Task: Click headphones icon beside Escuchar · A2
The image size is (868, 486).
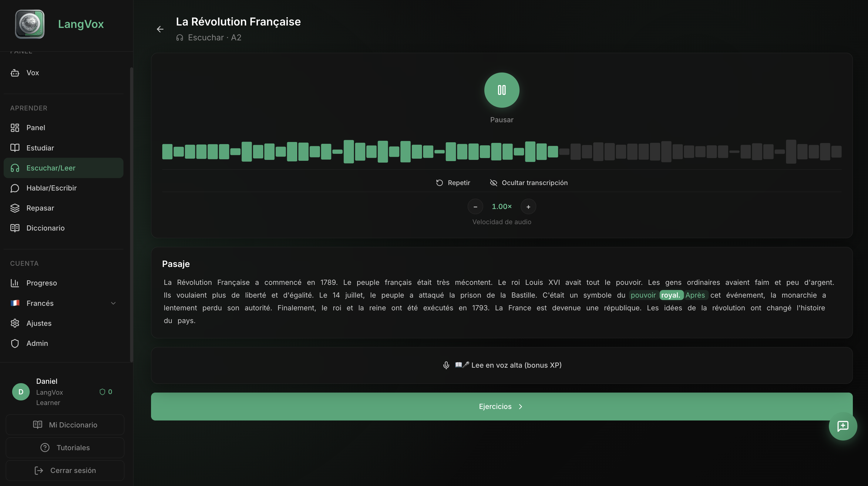Action: click(180, 38)
